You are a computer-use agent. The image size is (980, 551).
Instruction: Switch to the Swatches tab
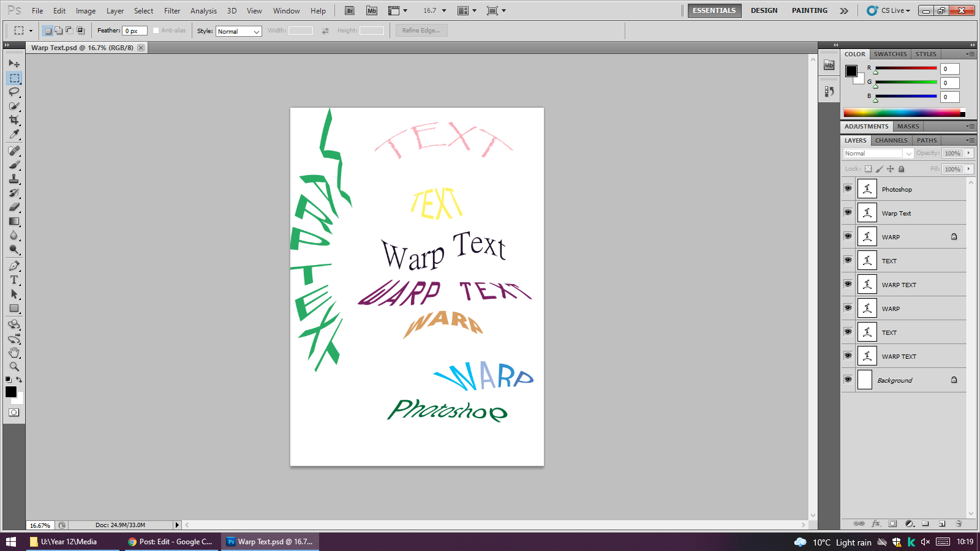coord(890,54)
